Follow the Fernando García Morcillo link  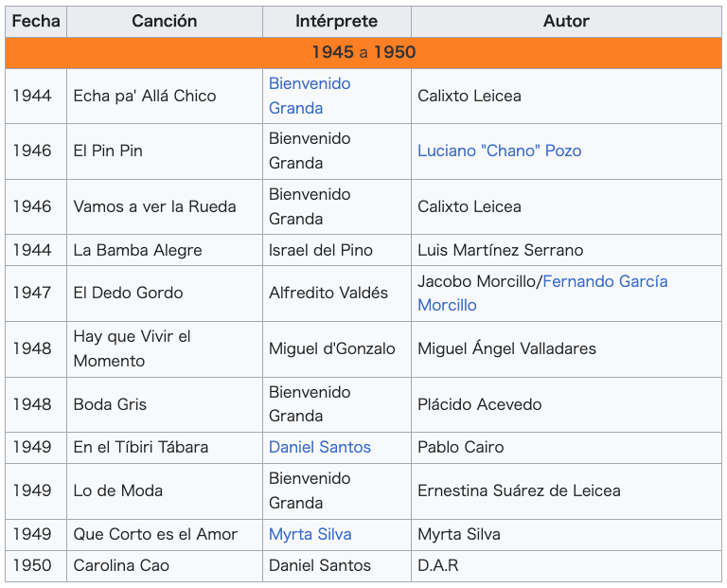pos(542,294)
